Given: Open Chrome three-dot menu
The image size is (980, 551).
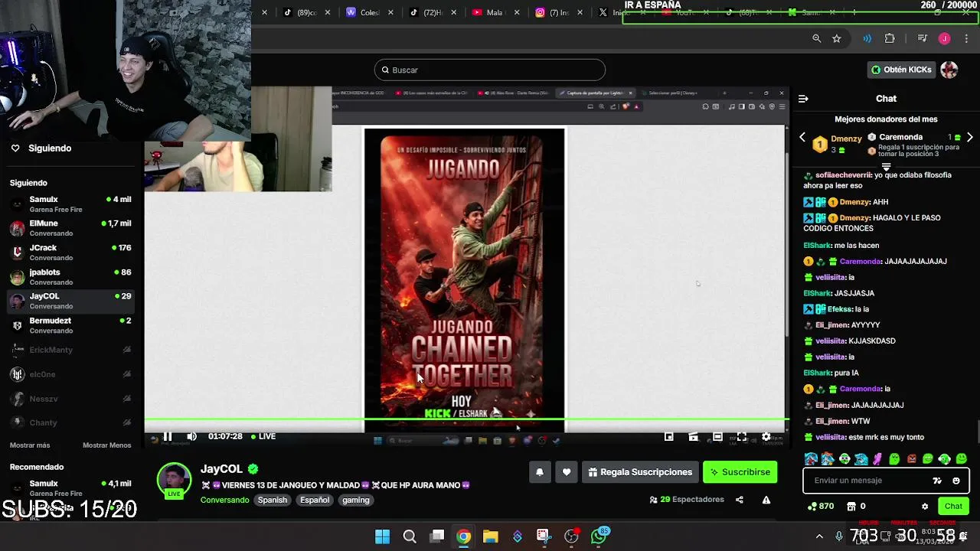Looking at the screenshot, I should [x=968, y=38].
